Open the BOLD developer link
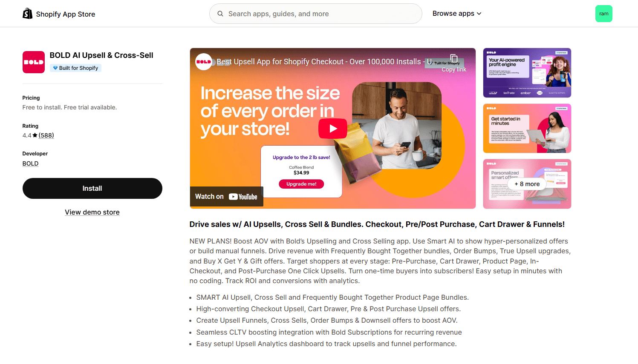This screenshot has height=364, width=638. (x=30, y=163)
